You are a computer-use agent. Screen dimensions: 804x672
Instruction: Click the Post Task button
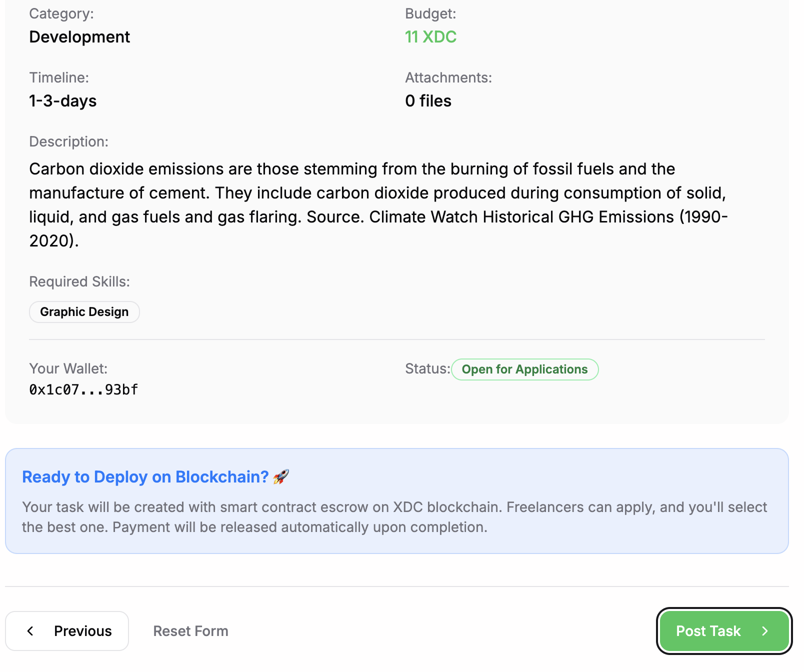coord(723,631)
